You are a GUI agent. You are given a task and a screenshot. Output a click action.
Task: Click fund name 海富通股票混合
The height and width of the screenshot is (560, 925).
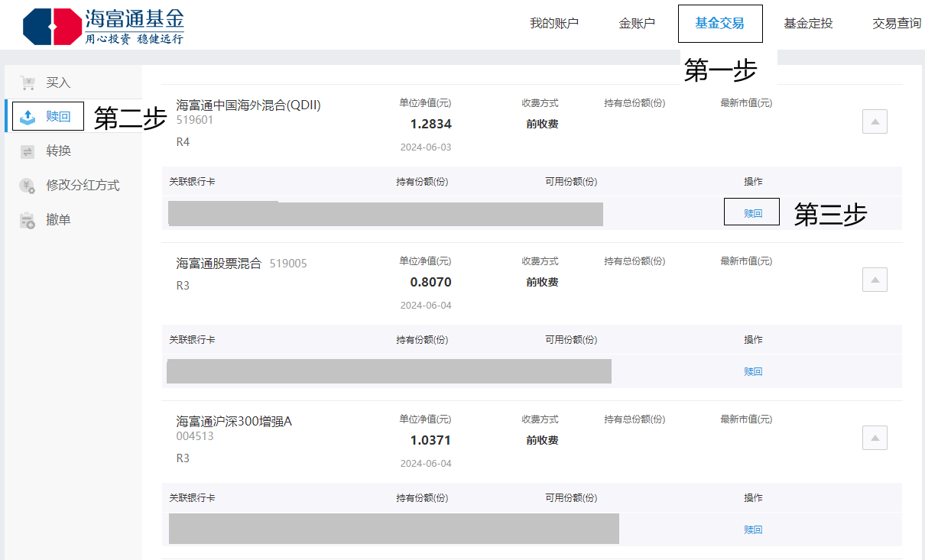pos(219,264)
